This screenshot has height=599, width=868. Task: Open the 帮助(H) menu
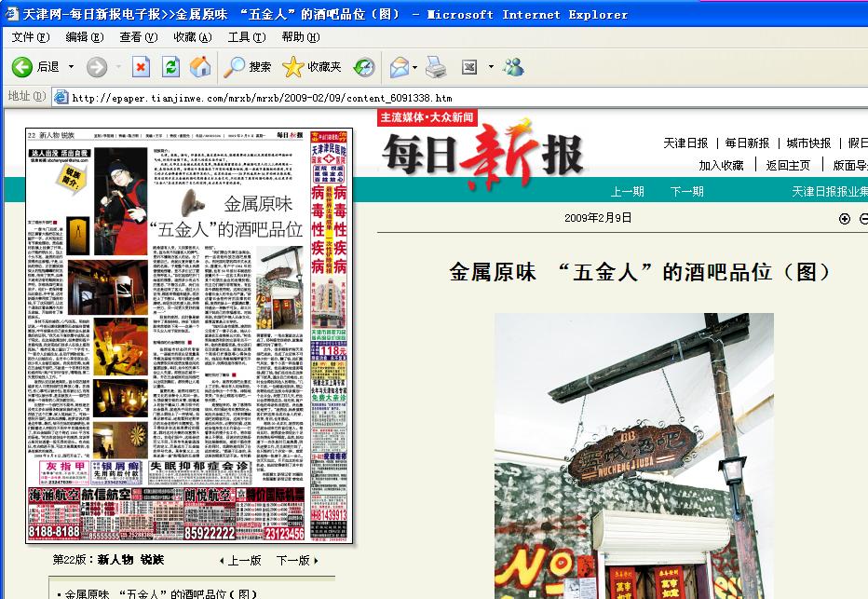point(301,37)
